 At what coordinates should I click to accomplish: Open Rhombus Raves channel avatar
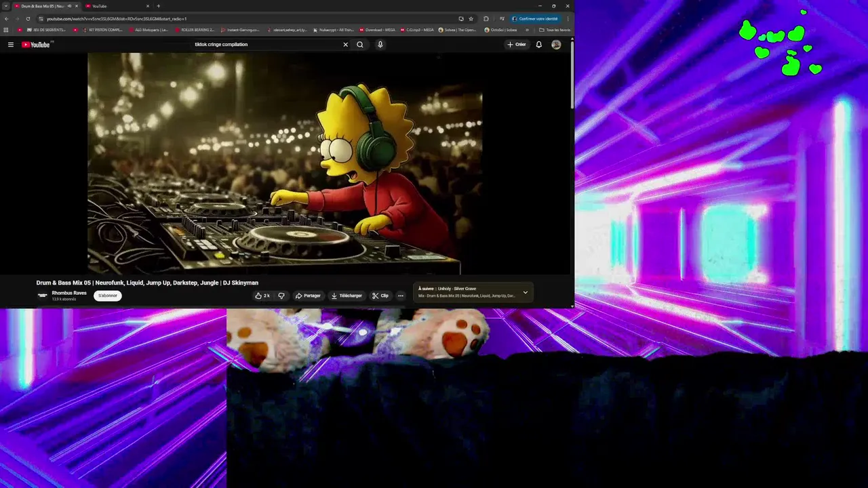point(42,296)
